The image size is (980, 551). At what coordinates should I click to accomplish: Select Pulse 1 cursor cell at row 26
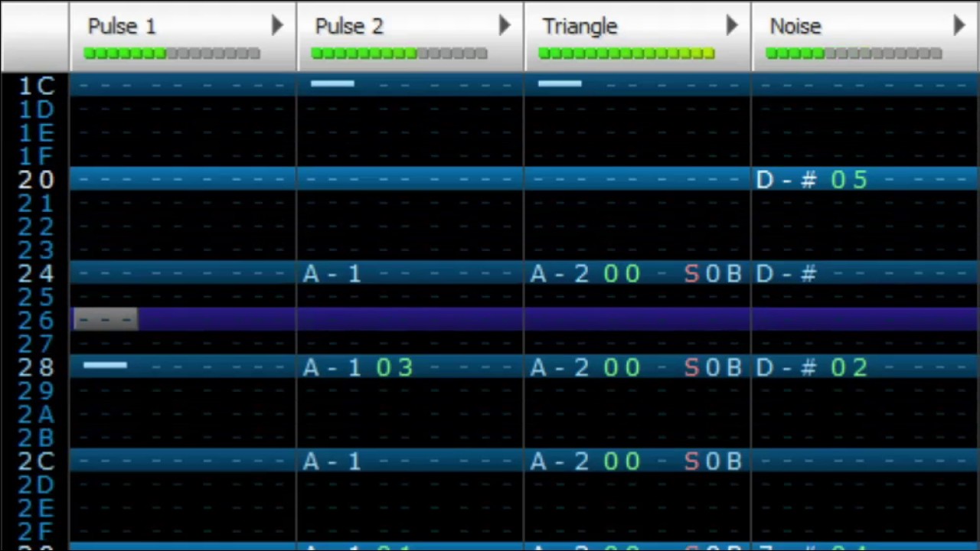pyautogui.click(x=106, y=320)
